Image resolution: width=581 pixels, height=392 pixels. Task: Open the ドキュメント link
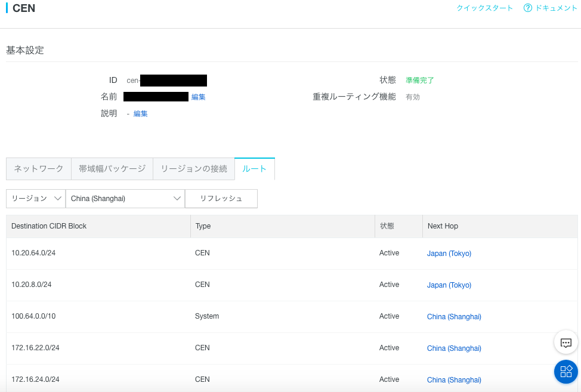(x=556, y=8)
